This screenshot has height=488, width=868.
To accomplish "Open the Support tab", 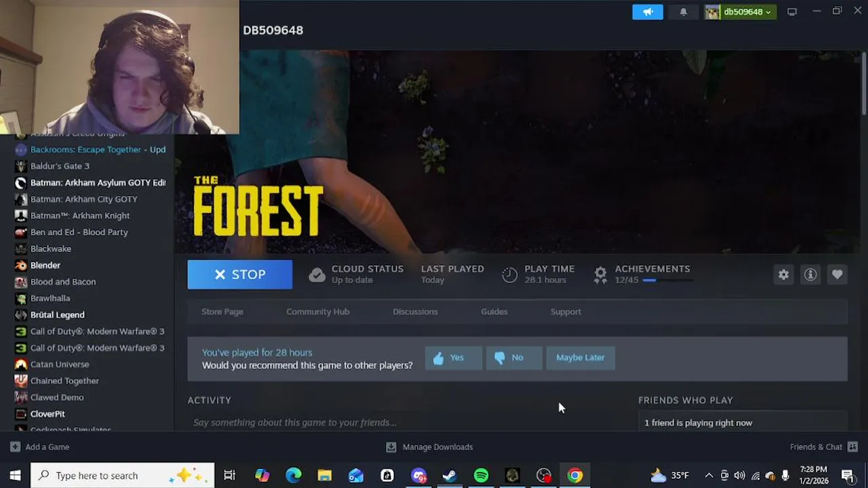I will pos(566,312).
